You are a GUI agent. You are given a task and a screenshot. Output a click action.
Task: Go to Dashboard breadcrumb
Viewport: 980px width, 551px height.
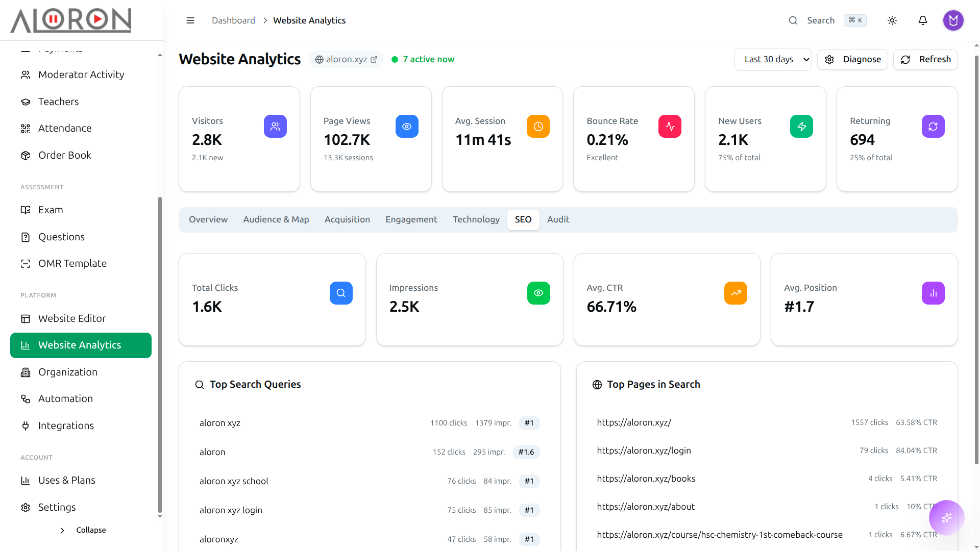(233, 20)
